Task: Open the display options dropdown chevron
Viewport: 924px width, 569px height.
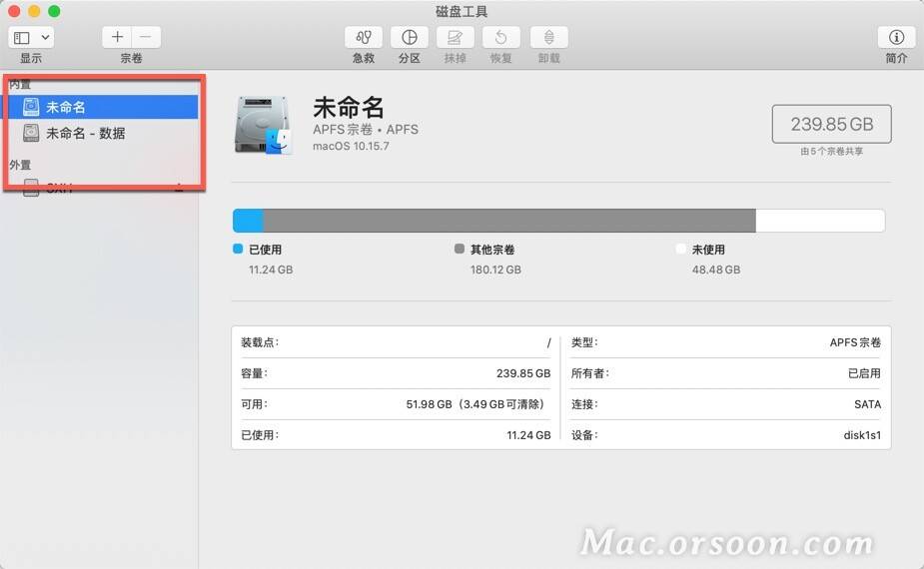Action: coord(45,38)
